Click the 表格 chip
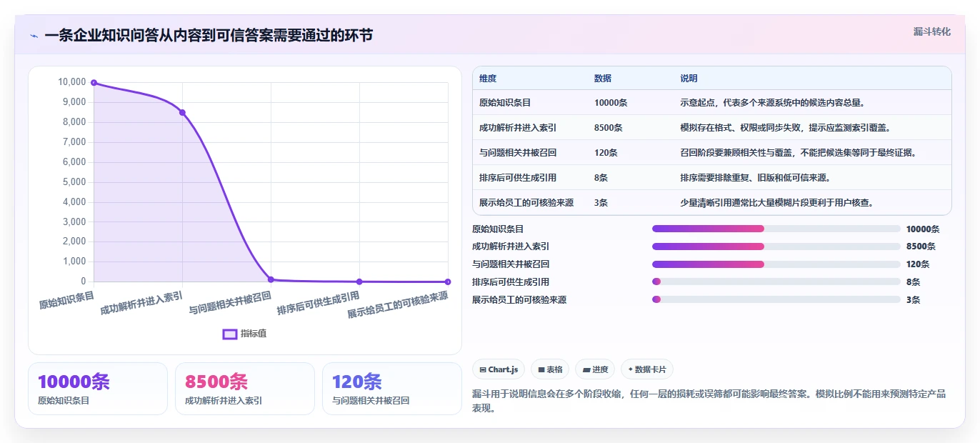Viewport: 980px width, 443px height. coord(551,369)
